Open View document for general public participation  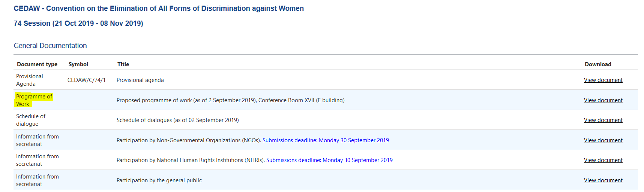(x=603, y=180)
